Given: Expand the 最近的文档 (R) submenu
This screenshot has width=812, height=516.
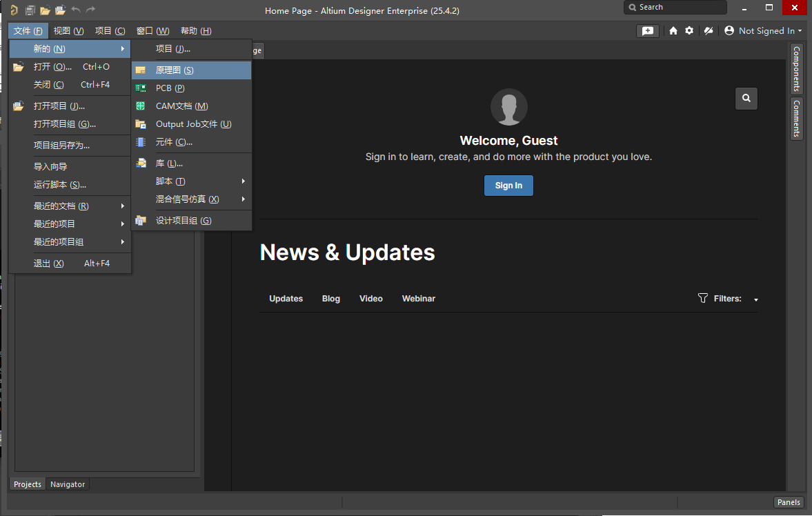Looking at the screenshot, I should click(70, 206).
